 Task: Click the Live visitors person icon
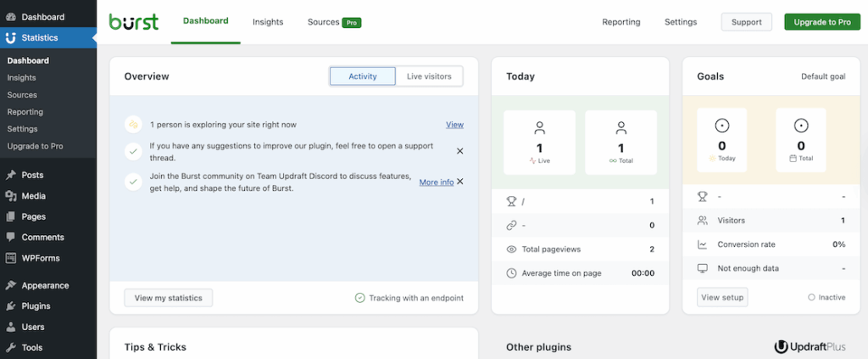pos(539,128)
